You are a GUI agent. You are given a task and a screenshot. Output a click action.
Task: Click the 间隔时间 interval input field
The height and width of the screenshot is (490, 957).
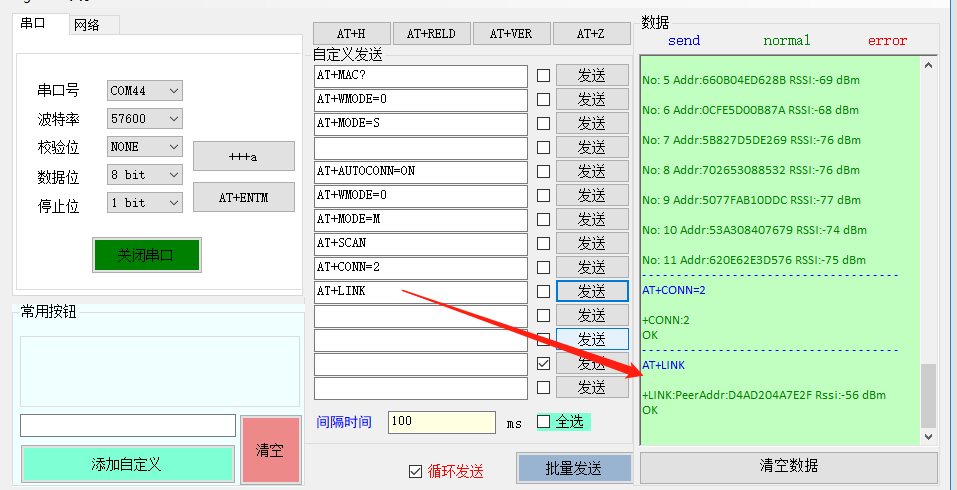(441, 422)
